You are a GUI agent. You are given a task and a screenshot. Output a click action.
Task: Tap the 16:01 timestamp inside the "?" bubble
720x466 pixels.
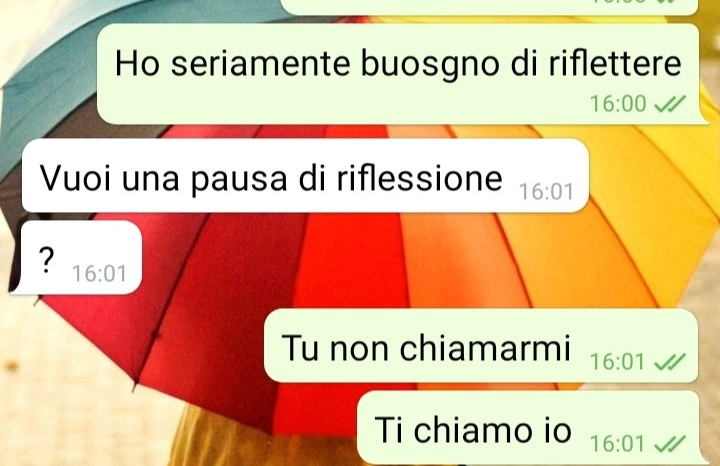coord(99,274)
